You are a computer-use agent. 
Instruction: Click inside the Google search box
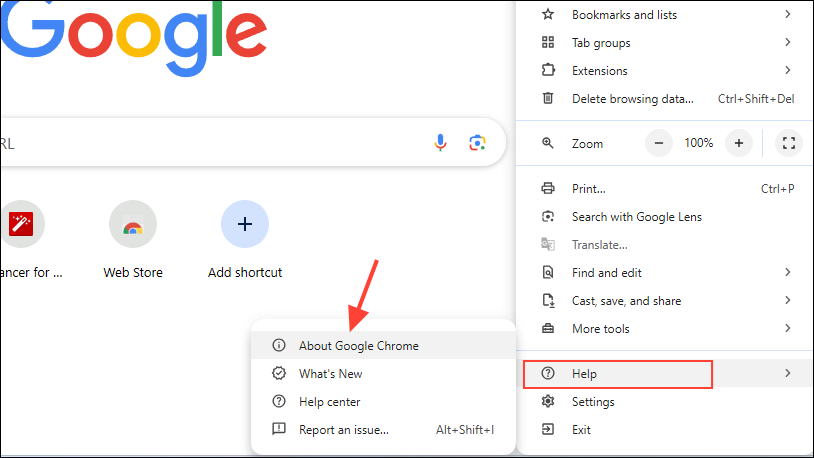200,143
